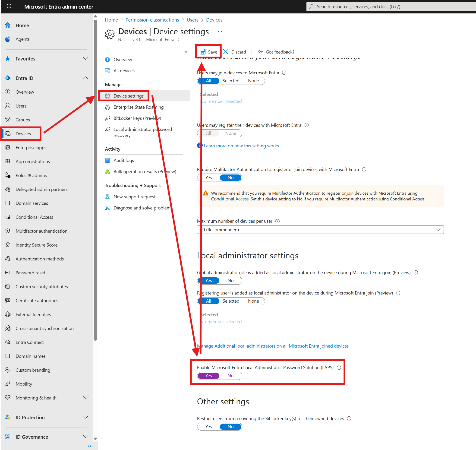
Task: Open Enterprise State Roaming menu item
Action: (138, 107)
